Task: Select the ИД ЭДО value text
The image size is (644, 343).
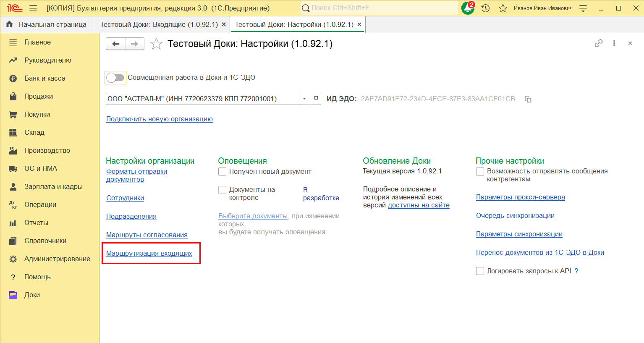Action: coord(438,99)
